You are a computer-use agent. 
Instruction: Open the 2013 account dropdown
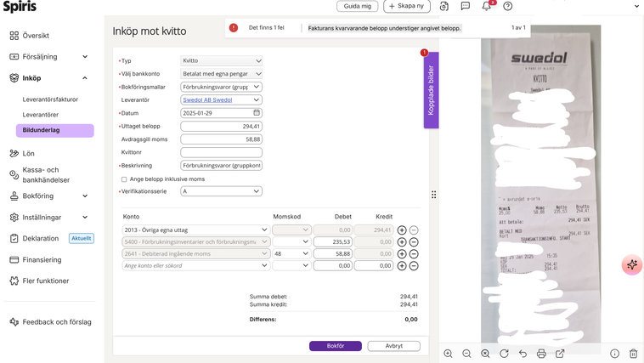coord(196,230)
